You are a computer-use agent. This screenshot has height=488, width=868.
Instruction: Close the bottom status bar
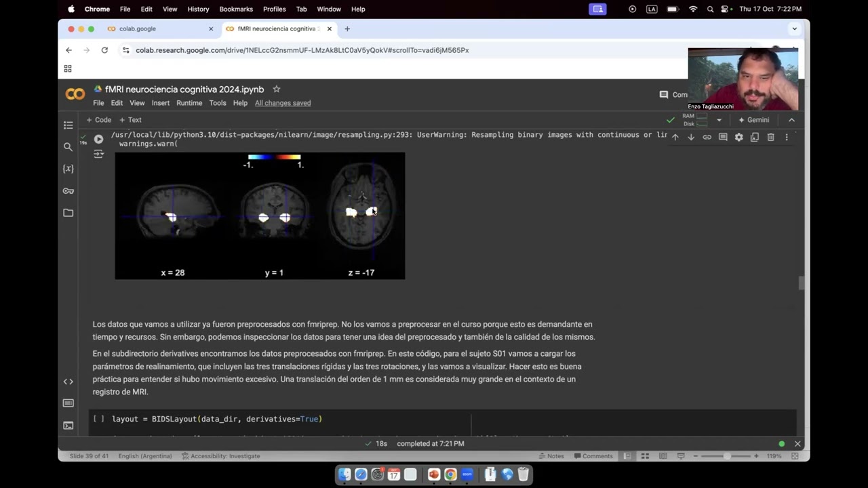pyautogui.click(x=797, y=444)
